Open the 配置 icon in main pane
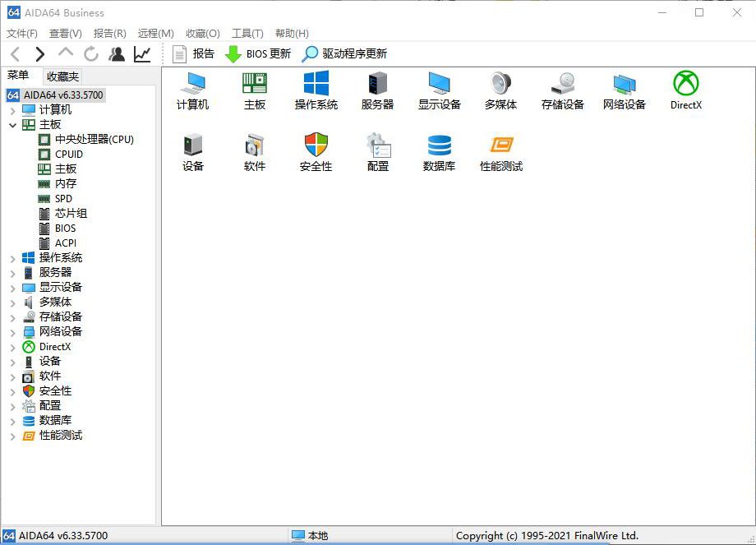This screenshot has height=545, width=756. point(378,152)
